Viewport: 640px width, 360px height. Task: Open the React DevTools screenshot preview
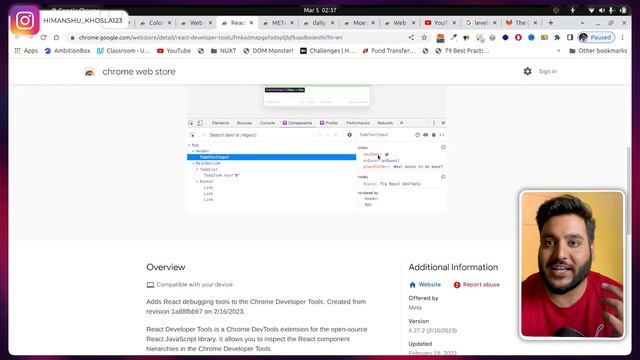316,149
